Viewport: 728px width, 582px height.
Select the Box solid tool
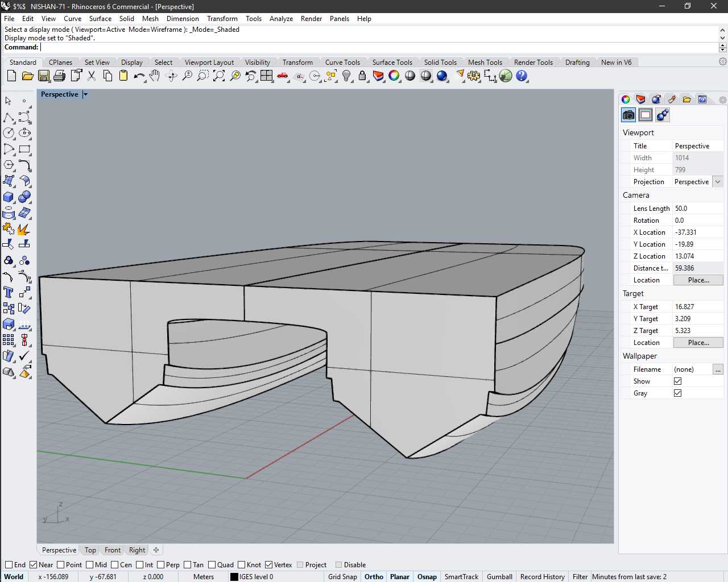9,197
